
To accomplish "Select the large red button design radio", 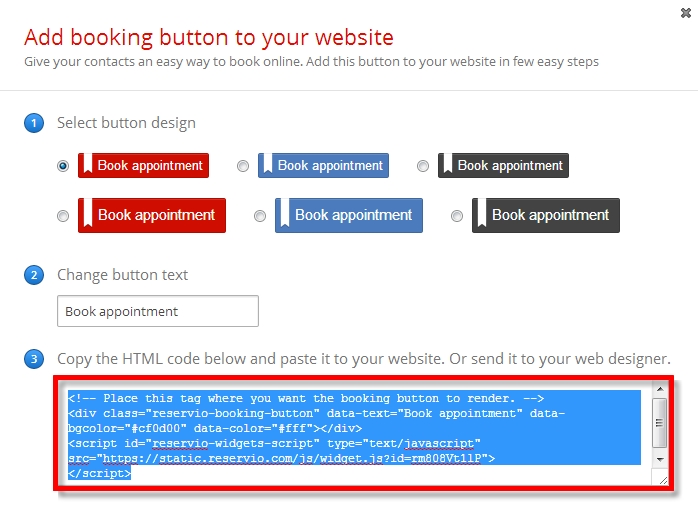I will pos(63,216).
